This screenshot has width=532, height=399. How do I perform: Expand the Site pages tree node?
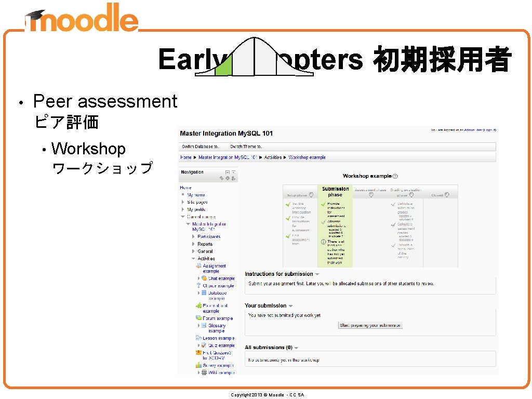(x=183, y=202)
